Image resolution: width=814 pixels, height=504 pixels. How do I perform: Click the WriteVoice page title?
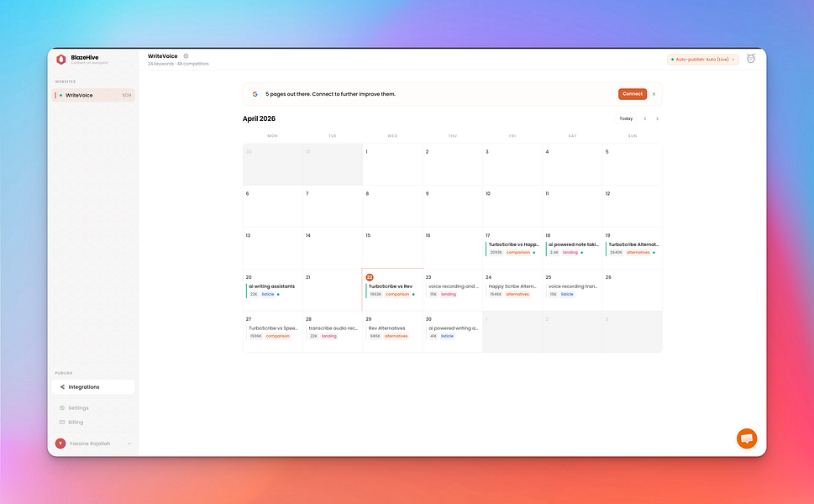(162, 56)
